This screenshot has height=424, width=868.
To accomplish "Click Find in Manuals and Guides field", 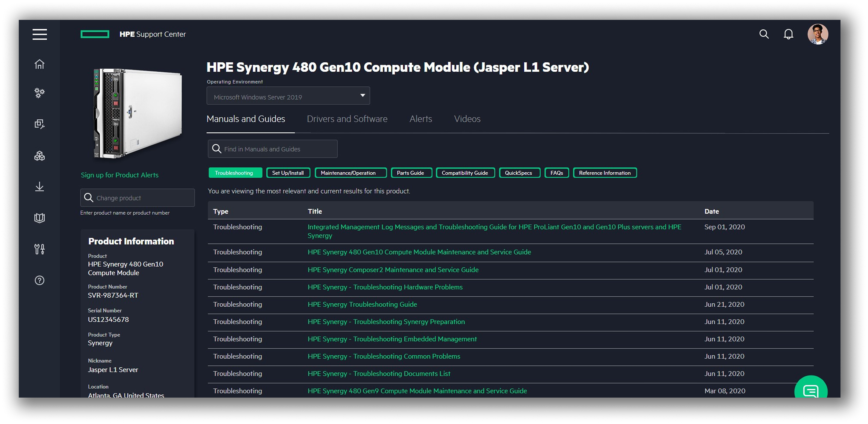I will [x=272, y=149].
